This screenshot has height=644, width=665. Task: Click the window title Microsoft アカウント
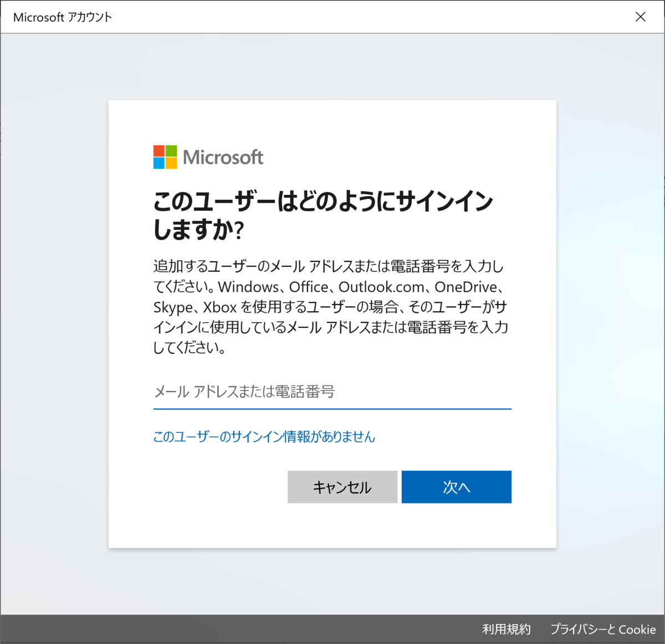click(x=63, y=17)
